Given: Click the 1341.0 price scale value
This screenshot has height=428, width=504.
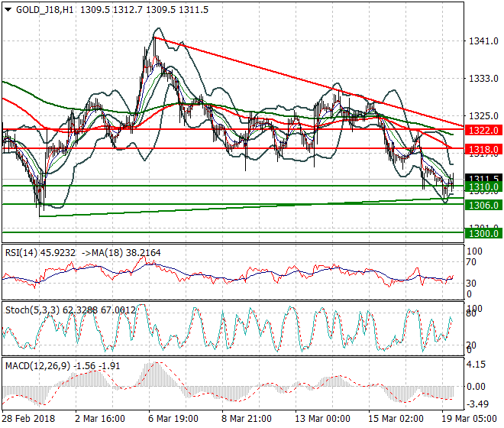Looking at the screenshot, I should click(x=483, y=41).
